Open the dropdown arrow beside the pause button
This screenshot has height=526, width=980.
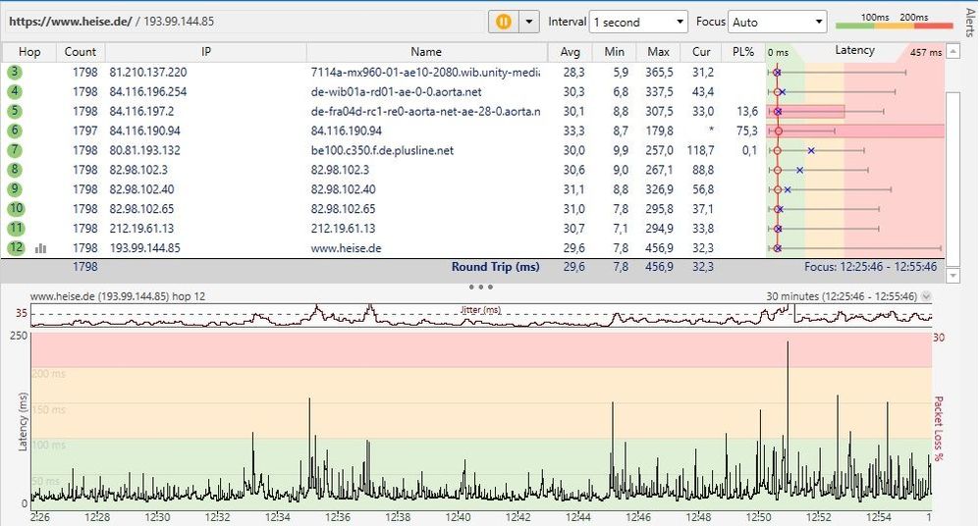pos(529,22)
